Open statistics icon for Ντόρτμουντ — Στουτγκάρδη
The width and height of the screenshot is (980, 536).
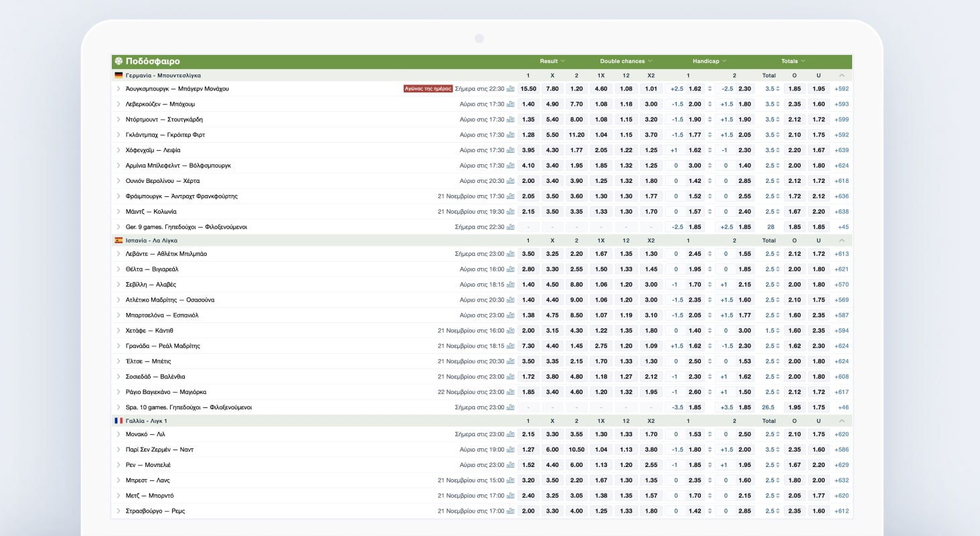click(511, 119)
